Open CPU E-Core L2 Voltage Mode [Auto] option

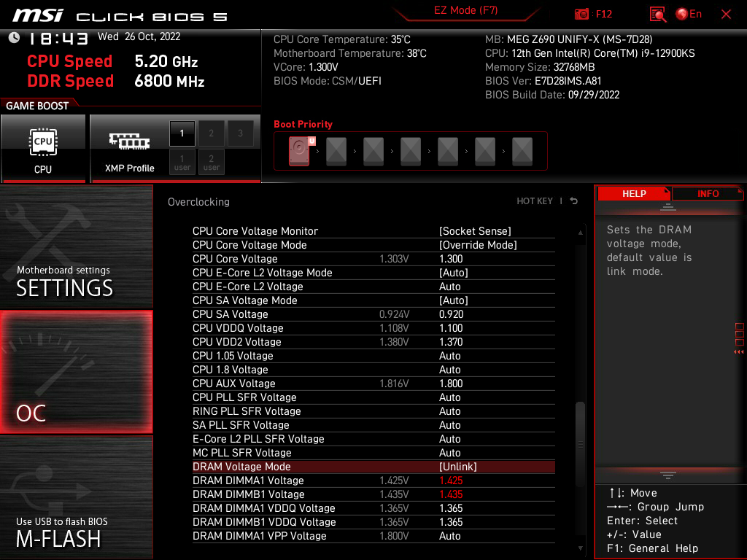tap(454, 273)
